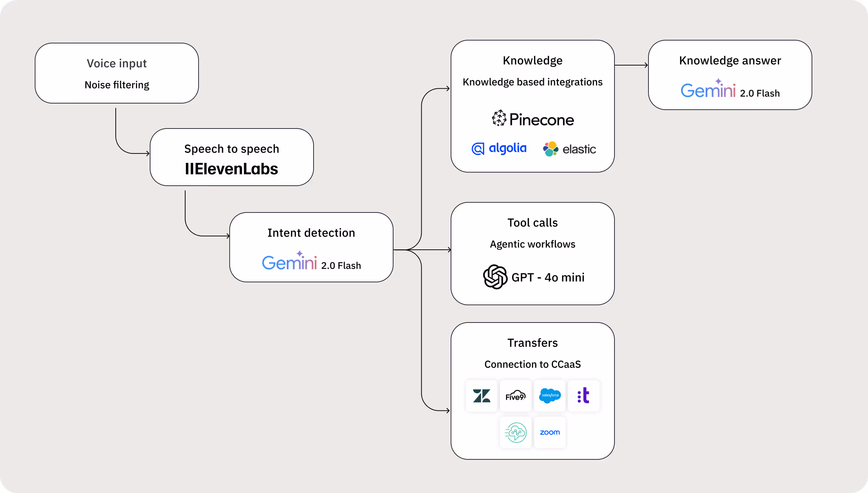Click the Pinecone logo
Image resolution: width=868 pixels, height=493 pixels.
tap(533, 118)
